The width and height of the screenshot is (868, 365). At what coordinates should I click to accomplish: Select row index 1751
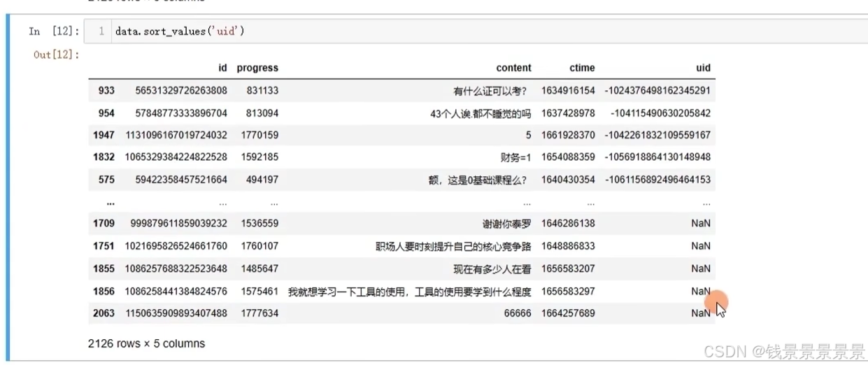point(104,246)
